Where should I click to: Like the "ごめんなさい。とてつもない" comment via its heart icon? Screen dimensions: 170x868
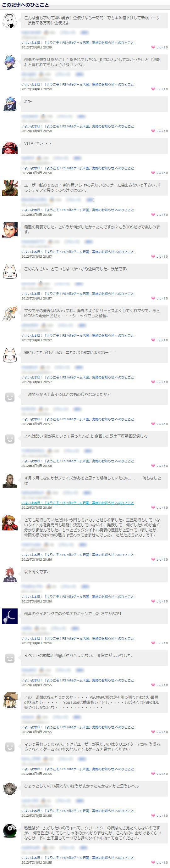coord(153,298)
